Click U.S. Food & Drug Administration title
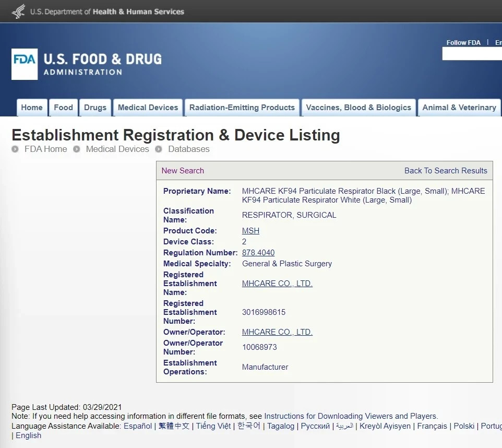502x448 pixels. pyautogui.click(x=102, y=64)
